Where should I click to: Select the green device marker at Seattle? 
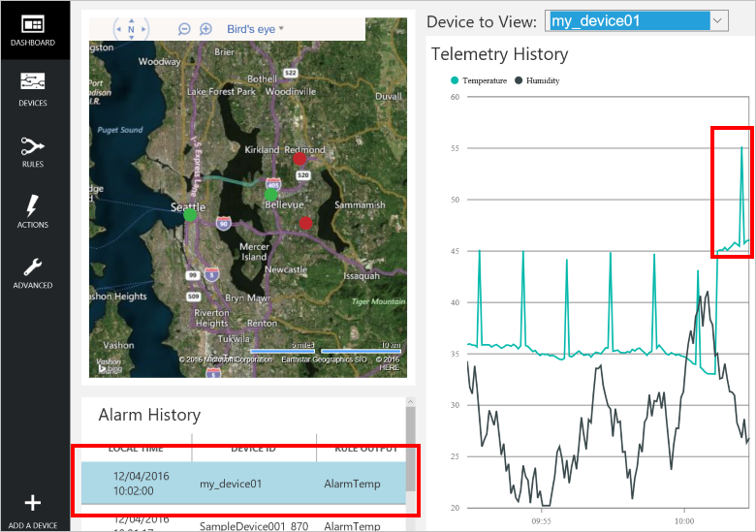tap(190, 215)
